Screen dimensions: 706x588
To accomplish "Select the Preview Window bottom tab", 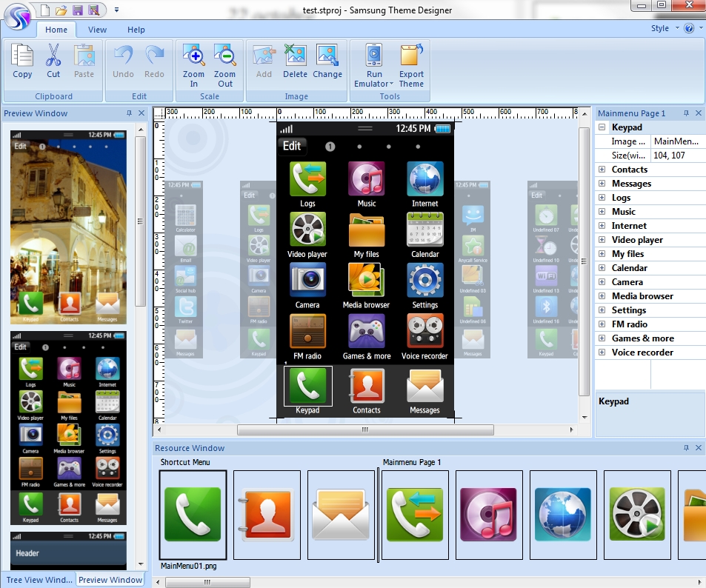I will click(110, 580).
